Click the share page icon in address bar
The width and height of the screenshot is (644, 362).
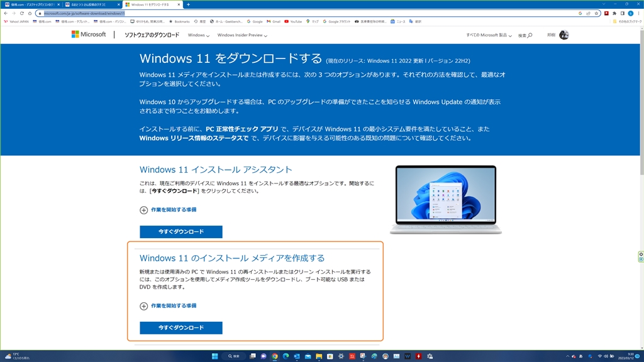[588, 13]
